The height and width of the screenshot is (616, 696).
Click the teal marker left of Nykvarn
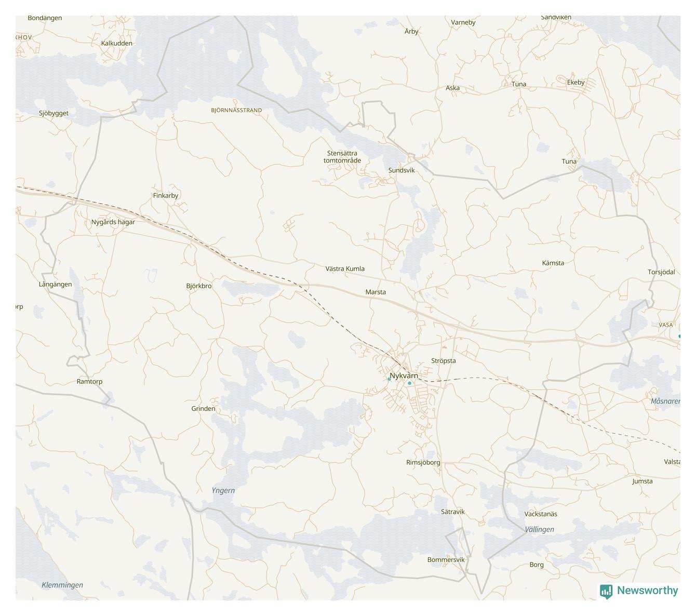coord(389,379)
